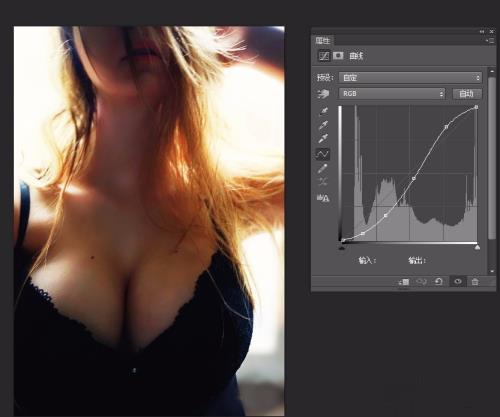Collapse the properties panel with double arrows
Screen dimensions: 500x417
tap(482, 31)
